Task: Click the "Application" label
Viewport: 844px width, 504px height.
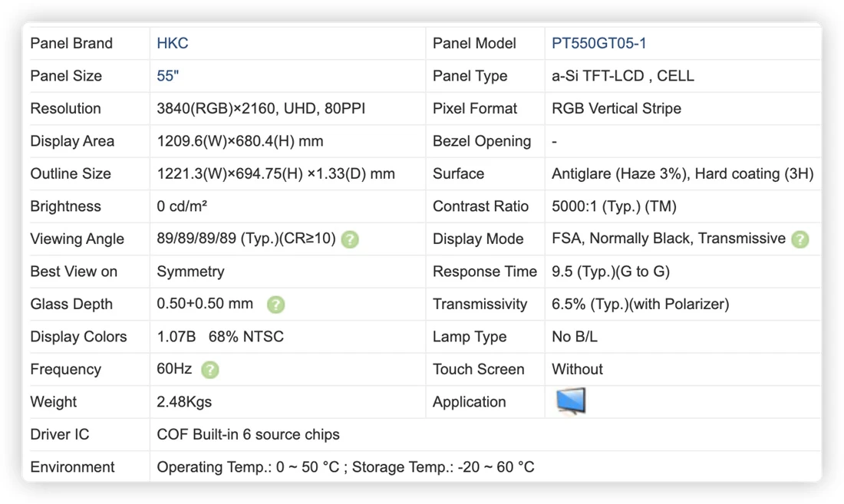Action: [x=470, y=402]
